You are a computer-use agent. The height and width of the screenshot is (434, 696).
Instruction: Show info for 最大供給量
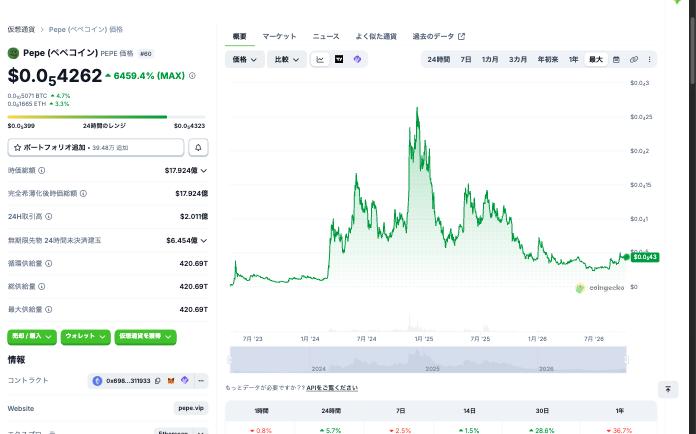pos(49,310)
